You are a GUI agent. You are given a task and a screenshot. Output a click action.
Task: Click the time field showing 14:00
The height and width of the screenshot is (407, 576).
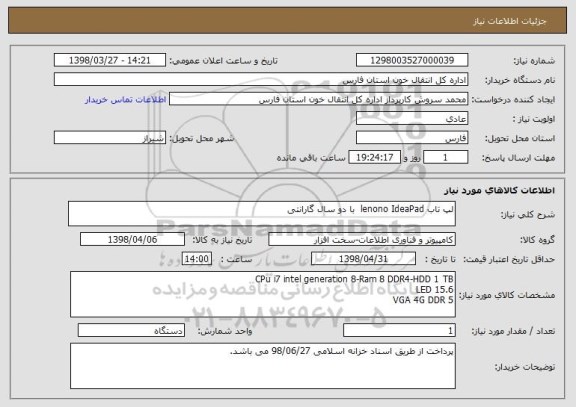197,259
